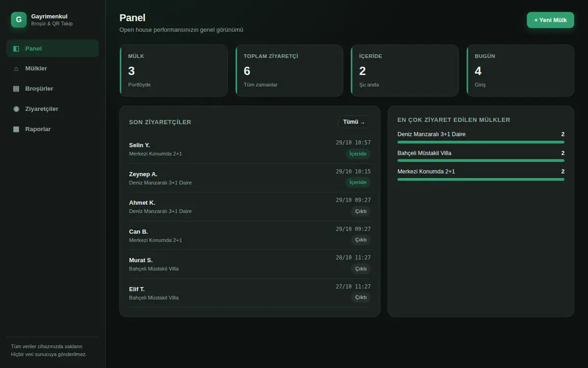Image resolution: width=588 pixels, height=368 pixels.
Task: Select the İçeride stat card
Action: pos(405,71)
